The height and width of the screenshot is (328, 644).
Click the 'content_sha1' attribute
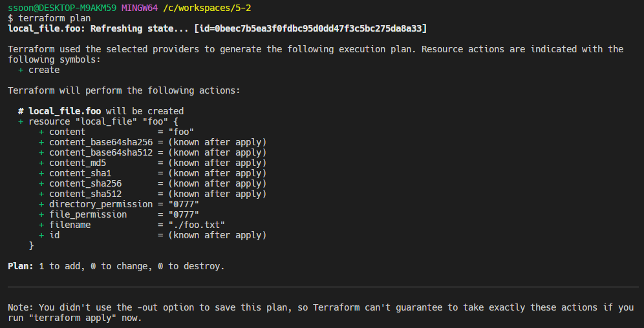80,173
